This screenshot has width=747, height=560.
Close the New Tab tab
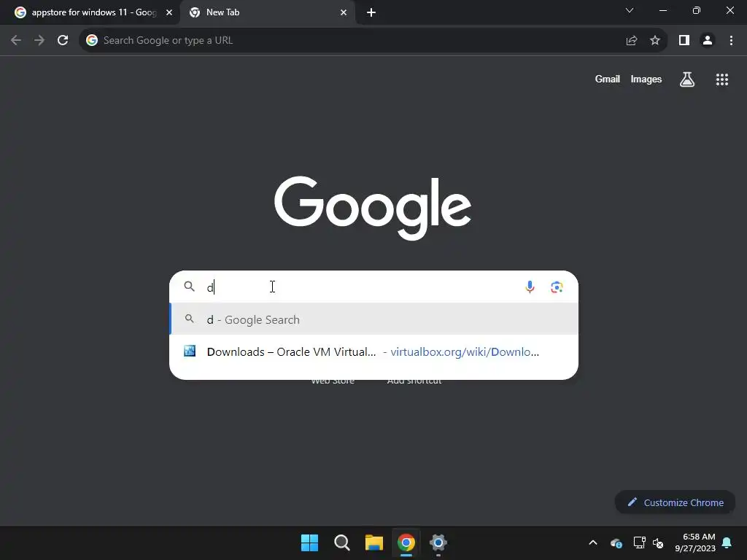point(344,12)
